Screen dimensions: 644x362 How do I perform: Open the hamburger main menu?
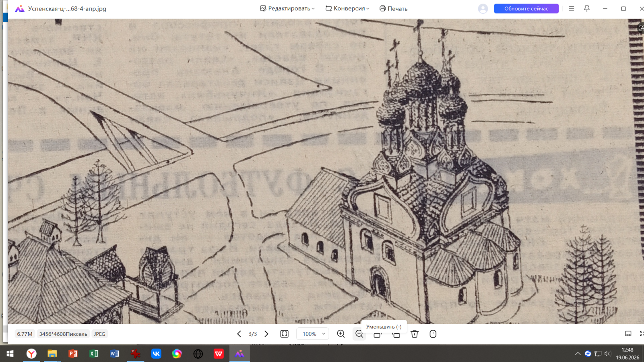(x=572, y=8)
